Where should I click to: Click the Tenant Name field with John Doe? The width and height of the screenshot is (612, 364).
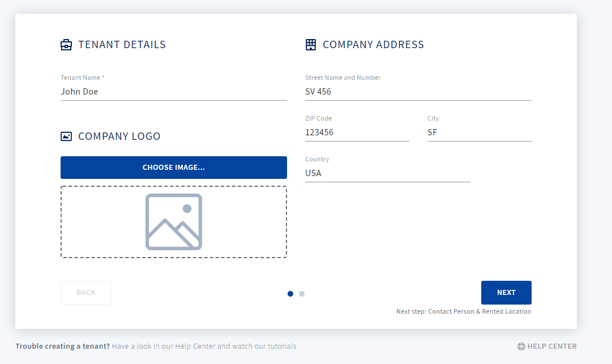point(174,92)
